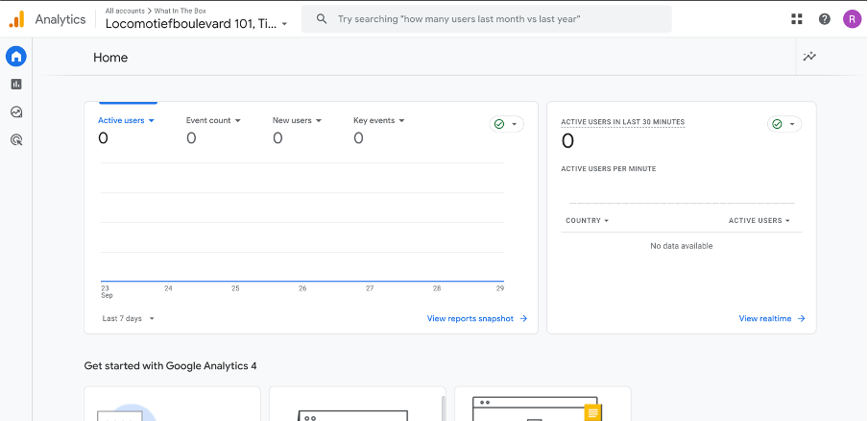Select the Key events metric tab
Screen dimensions: 868x421
click(378, 121)
